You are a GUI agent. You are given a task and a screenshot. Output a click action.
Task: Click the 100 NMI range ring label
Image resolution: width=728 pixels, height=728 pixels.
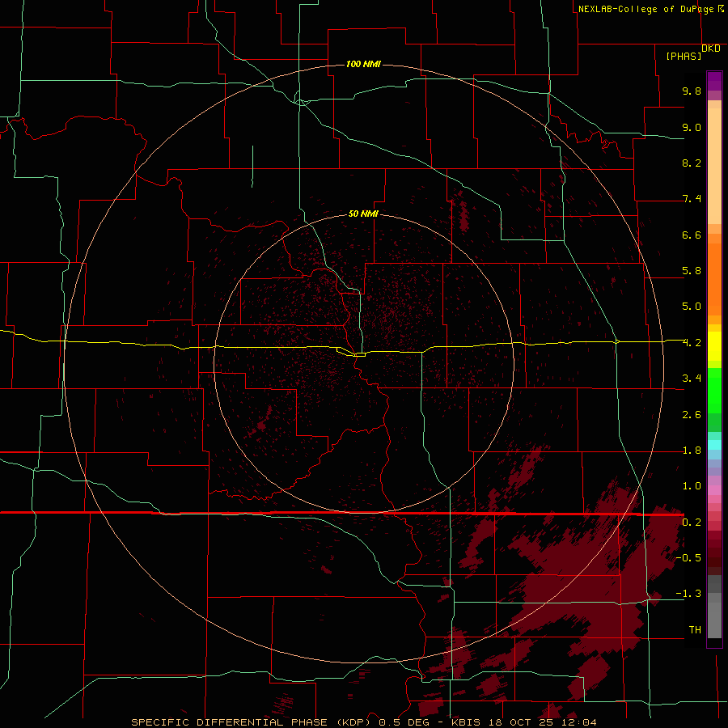[x=363, y=64]
